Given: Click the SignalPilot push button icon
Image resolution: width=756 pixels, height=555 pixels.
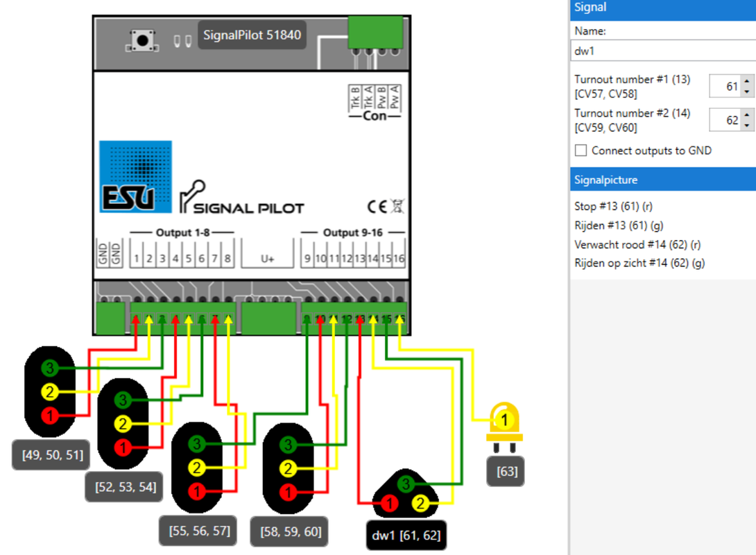Looking at the screenshot, I should click(142, 40).
